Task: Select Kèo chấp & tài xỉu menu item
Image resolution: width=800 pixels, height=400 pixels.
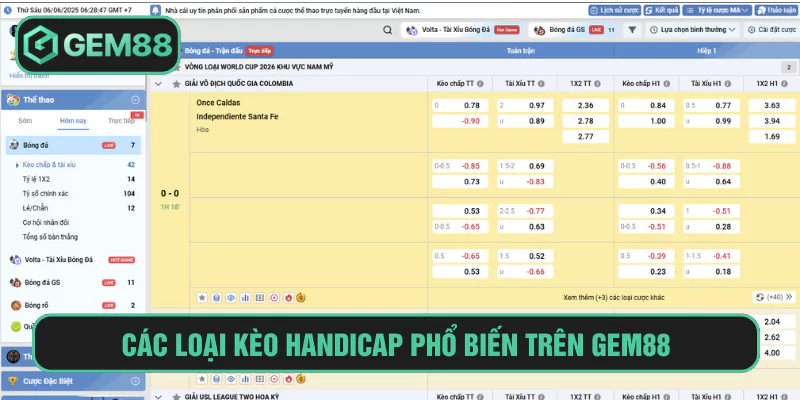Action: [49, 165]
